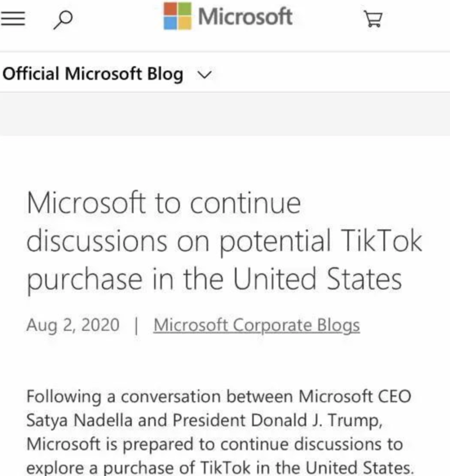
Task: Click "President Donald J. Trump" in the text
Action: [x=277, y=421]
